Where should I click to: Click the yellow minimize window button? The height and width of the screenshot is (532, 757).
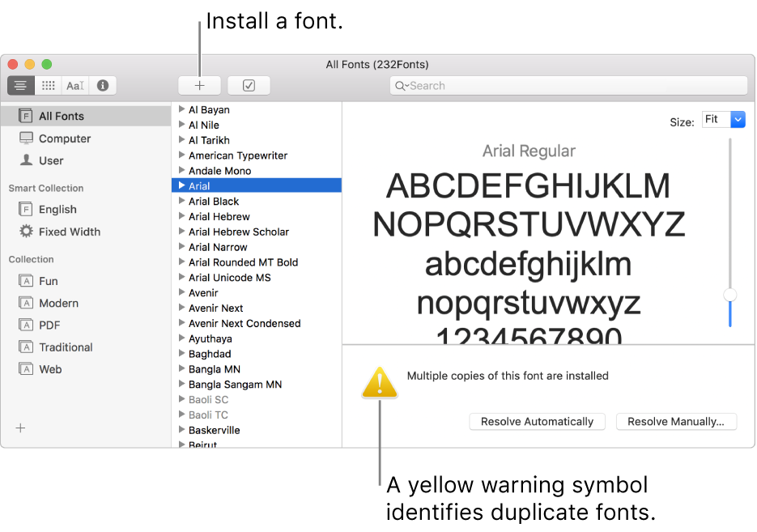(x=30, y=64)
